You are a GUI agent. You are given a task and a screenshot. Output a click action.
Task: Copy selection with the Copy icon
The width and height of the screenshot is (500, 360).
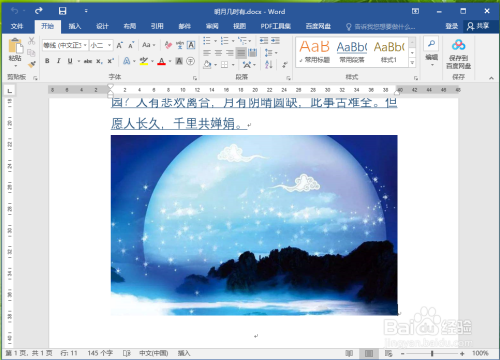pyautogui.click(x=31, y=53)
